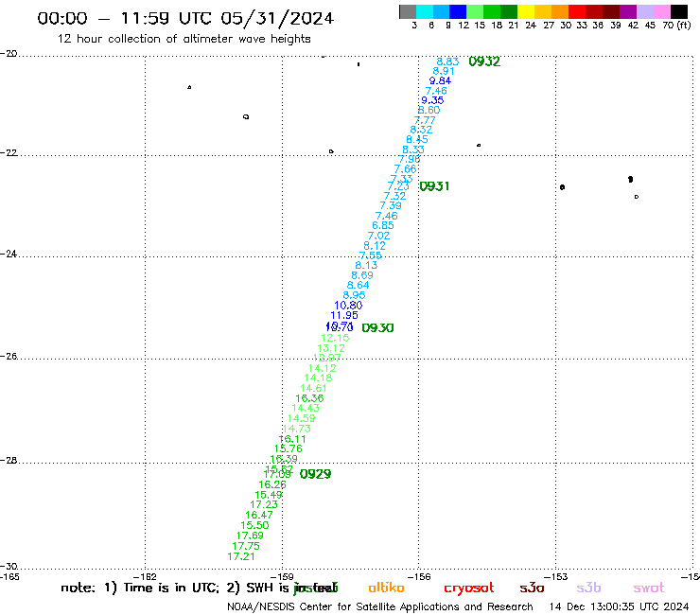Image resolution: width=700 pixels, height=615 pixels.
Task: Click the 8.12 wave height value
Action: 374,246
